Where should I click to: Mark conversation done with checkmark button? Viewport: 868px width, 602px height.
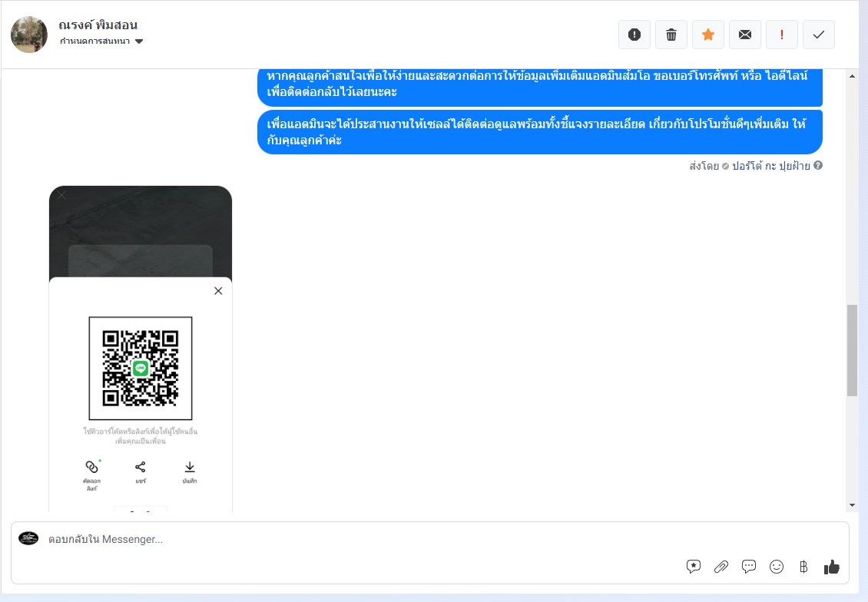(x=819, y=35)
